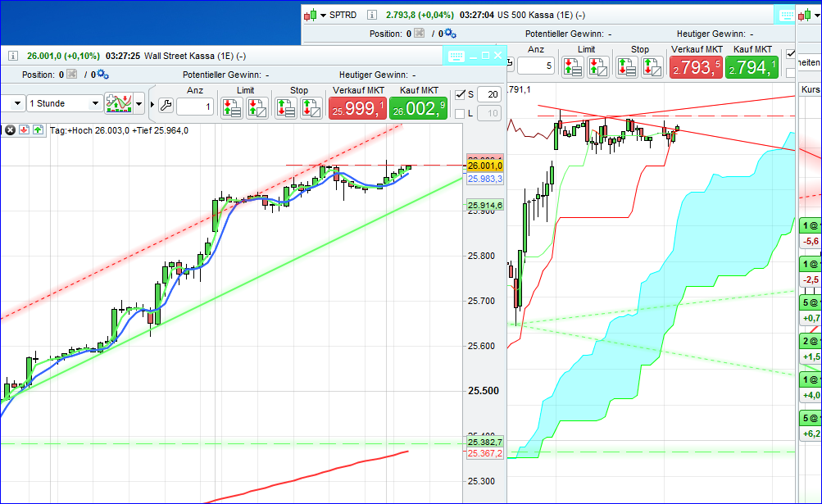Screen dimensions: 822x504
Task: Open position settings gear in Wall Street window
Action: tap(102, 75)
